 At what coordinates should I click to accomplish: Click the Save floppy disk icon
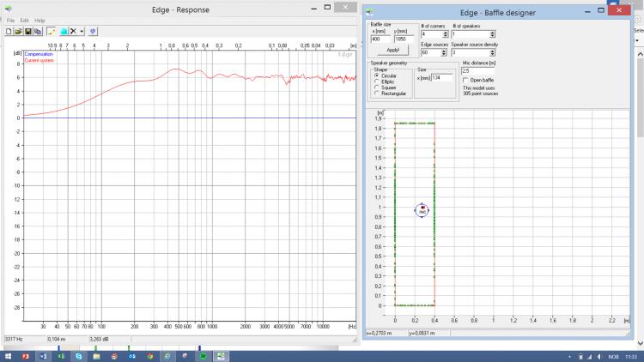pos(27,31)
